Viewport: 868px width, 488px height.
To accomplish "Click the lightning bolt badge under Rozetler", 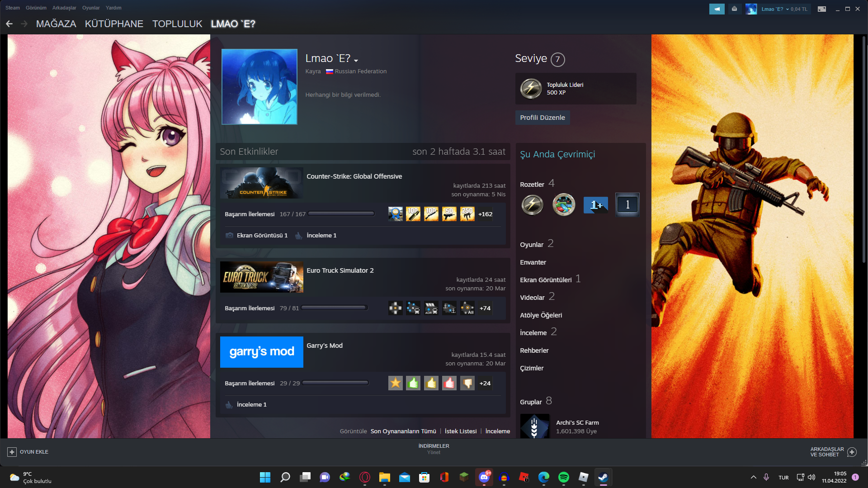I will (532, 205).
